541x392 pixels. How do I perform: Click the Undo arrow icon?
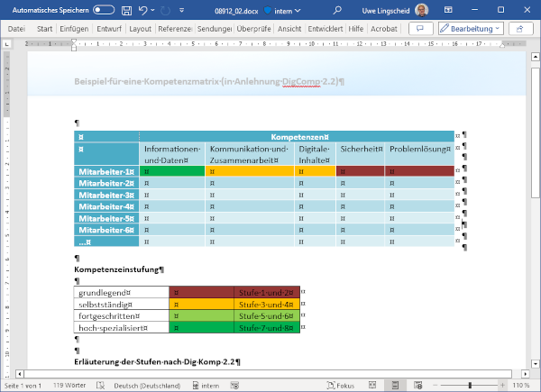tap(144, 10)
